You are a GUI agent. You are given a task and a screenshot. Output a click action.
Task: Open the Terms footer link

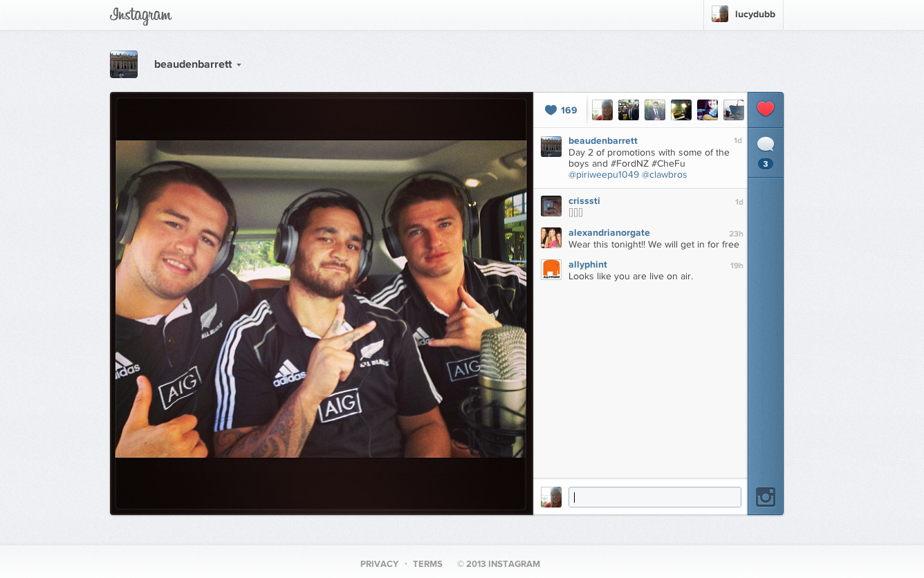[x=427, y=564]
